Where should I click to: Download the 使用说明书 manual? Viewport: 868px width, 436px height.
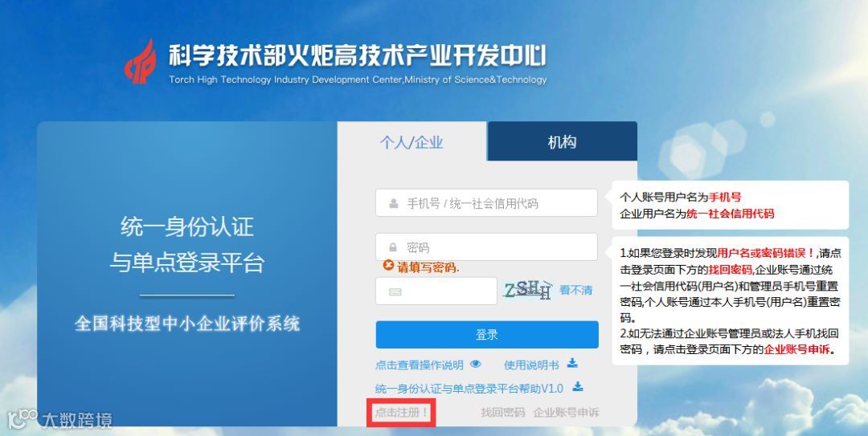click(x=531, y=365)
